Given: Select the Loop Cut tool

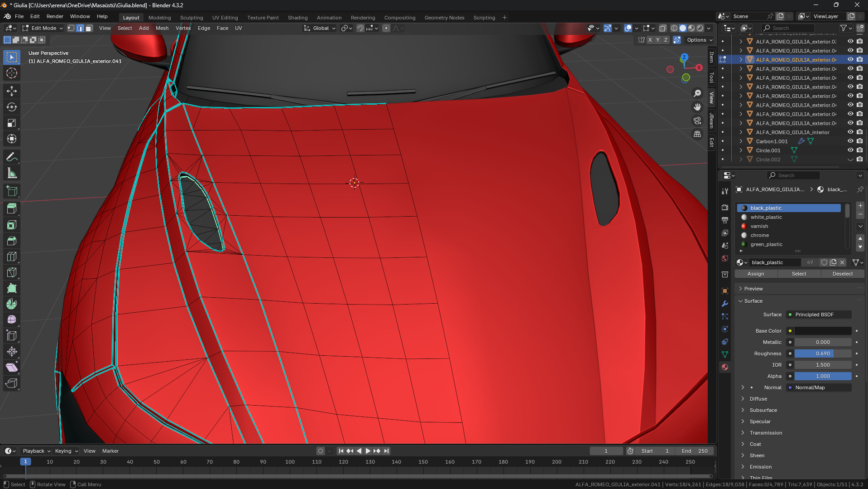Looking at the screenshot, I should tap(12, 257).
